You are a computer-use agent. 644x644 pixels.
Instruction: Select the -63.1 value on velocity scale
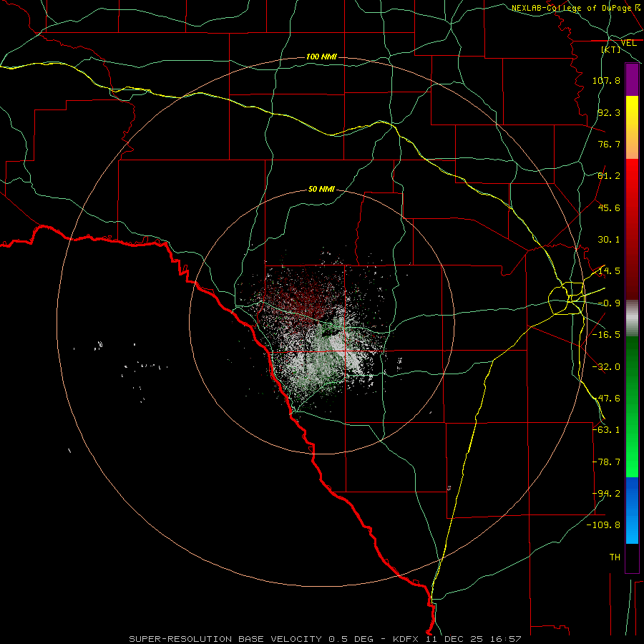(x=606, y=430)
